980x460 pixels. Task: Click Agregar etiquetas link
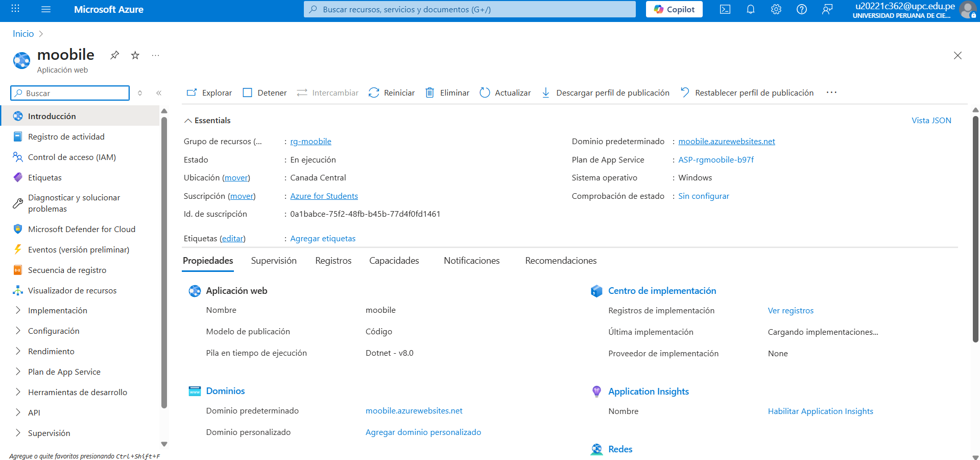323,239
